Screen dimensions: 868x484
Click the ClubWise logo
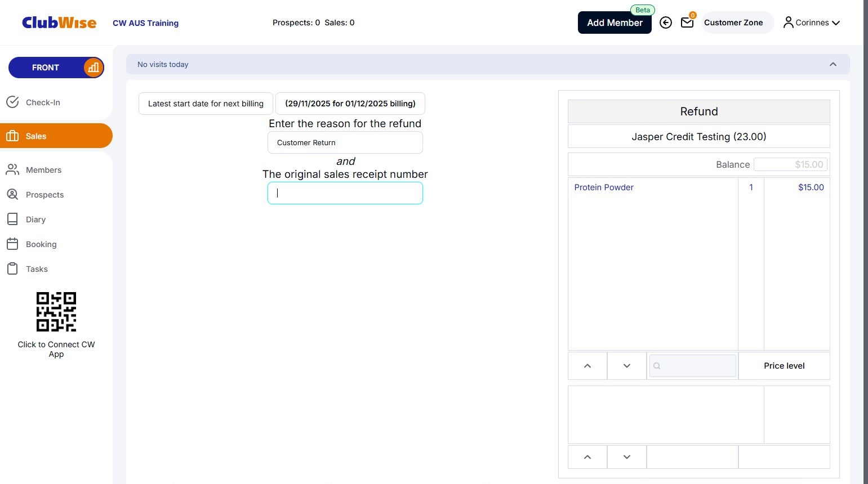point(59,23)
